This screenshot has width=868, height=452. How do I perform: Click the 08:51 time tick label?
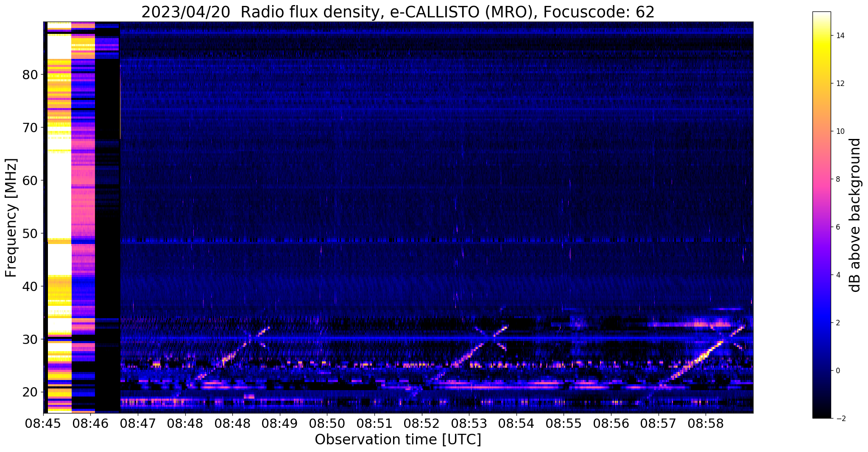click(x=374, y=424)
